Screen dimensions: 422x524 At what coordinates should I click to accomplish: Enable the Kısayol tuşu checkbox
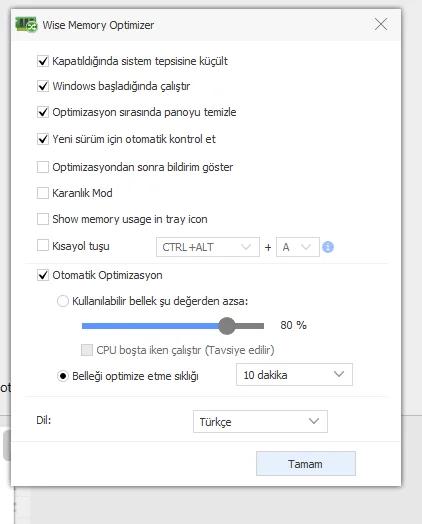(x=43, y=245)
